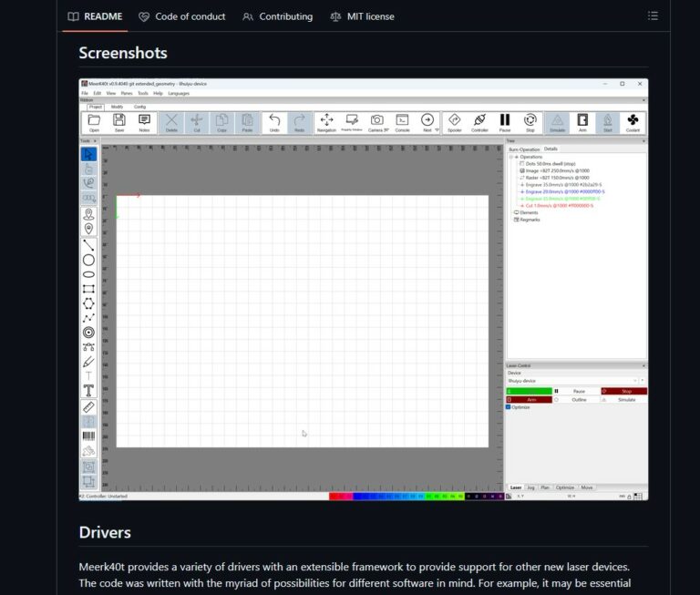
Task: Toggle the Optimize checkbox
Action: point(508,407)
